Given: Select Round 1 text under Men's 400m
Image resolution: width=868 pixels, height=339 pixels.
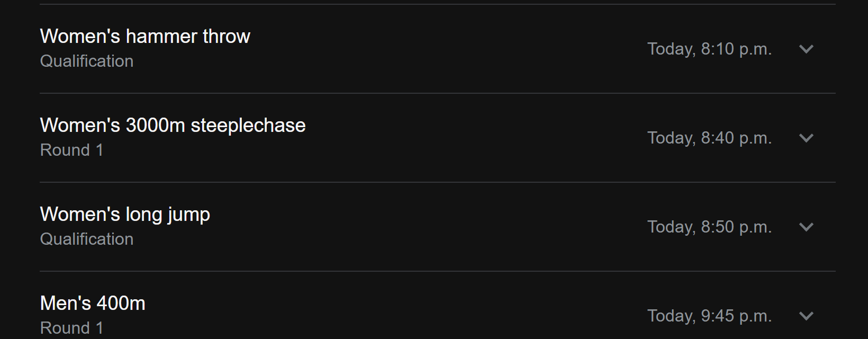Looking at the screenshot, I should click(x=71, y=328).
